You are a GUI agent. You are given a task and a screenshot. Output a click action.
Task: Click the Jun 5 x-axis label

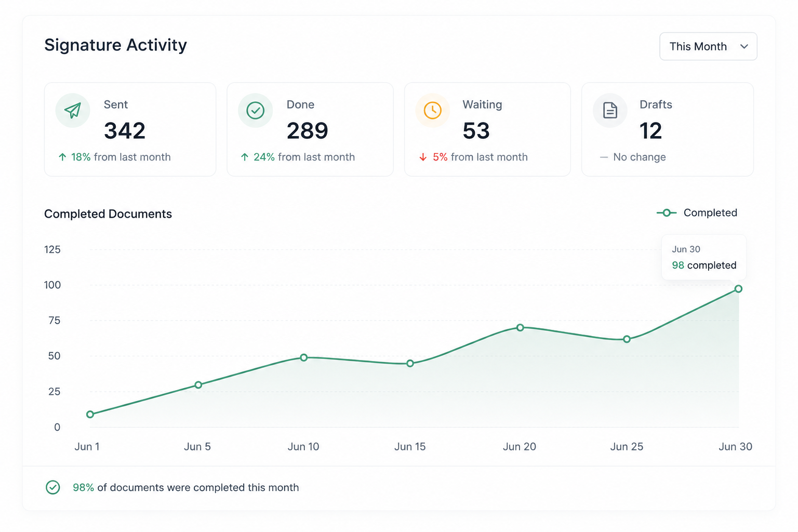coord(197,447)
